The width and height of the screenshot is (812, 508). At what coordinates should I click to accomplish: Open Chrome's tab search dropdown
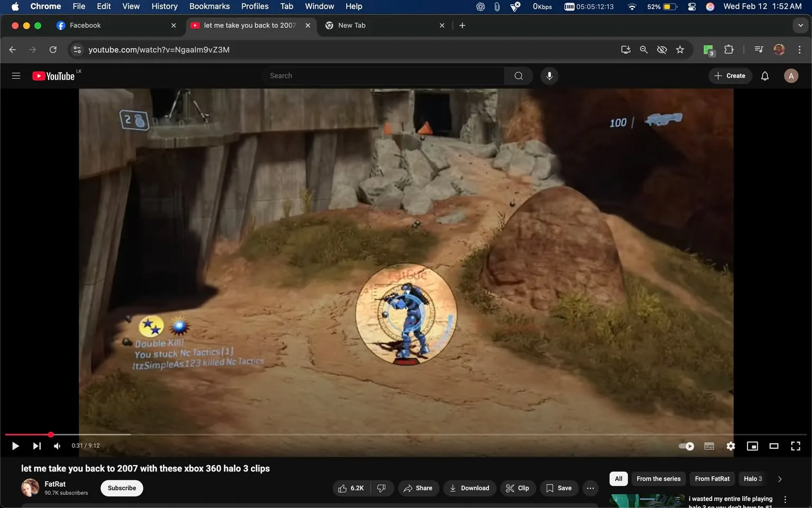click(800, 25)
